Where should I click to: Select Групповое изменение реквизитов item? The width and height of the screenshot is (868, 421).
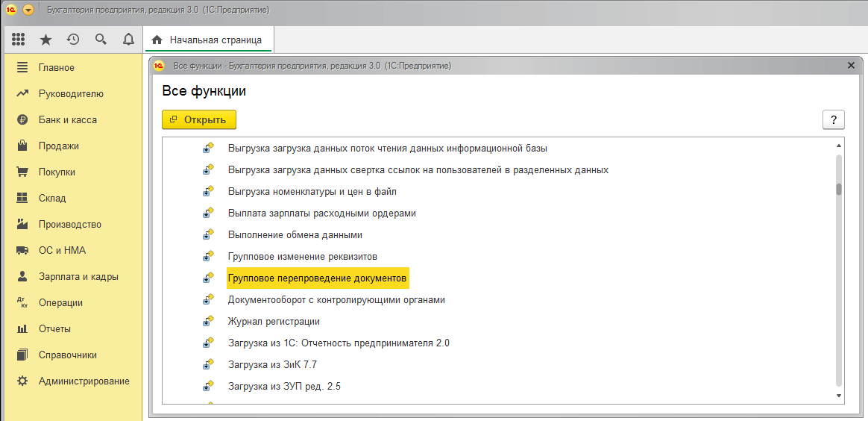302,257
